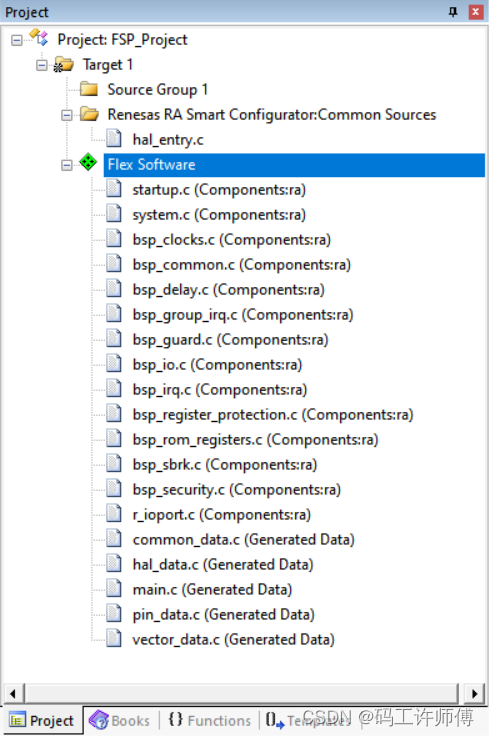The width and height of the screenshot is (489, 736).
Task: Click the bsp_rom_registers.c file icon
Action: coord(114,439)
